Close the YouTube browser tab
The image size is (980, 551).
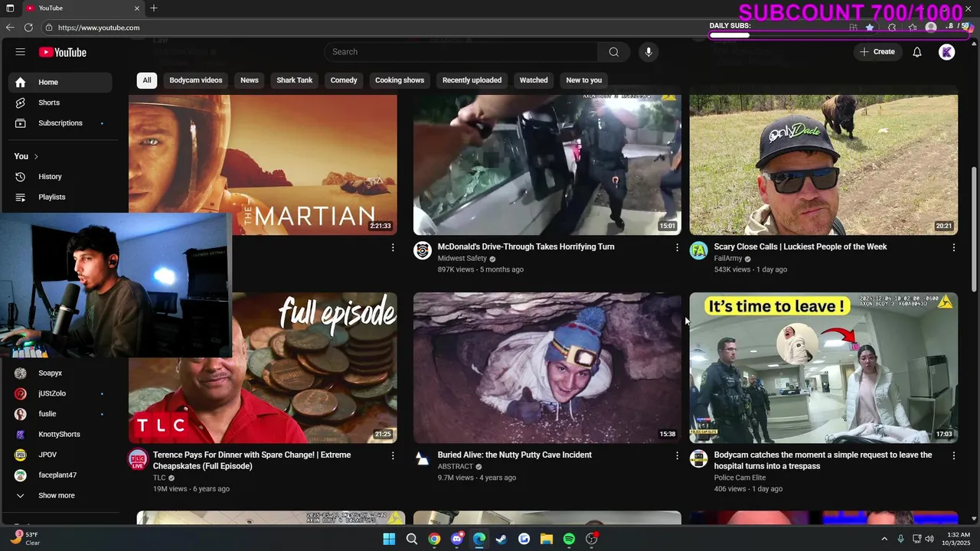coord(137,8)
